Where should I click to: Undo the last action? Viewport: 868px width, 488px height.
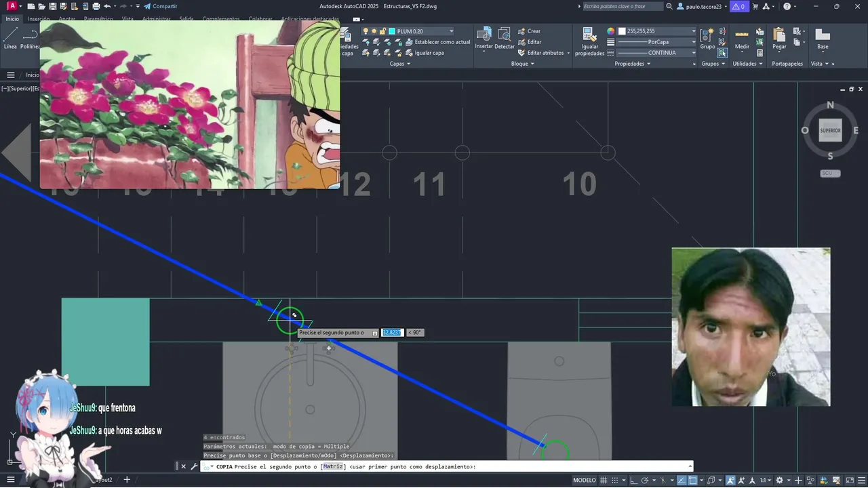pos(107,6)
